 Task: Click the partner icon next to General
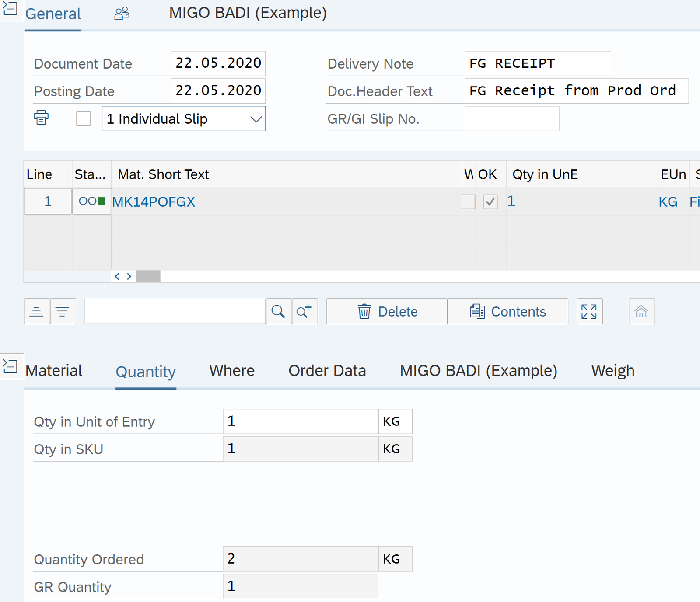122,14
